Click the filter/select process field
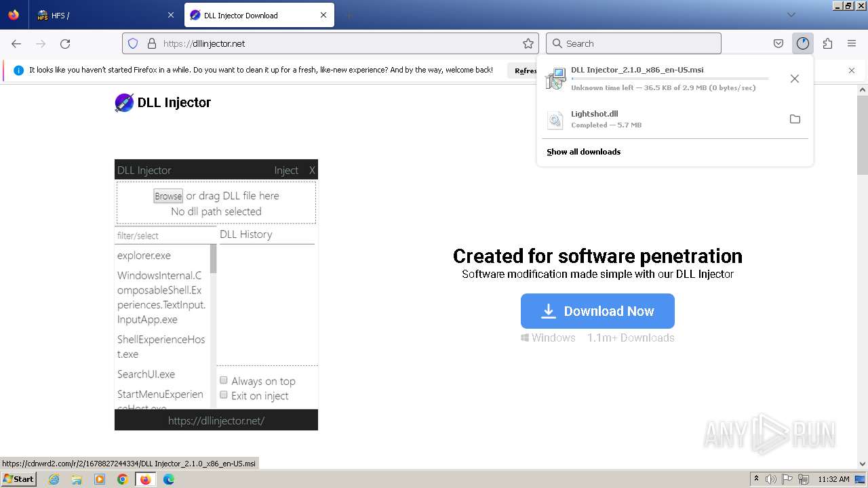 [165, 235]
